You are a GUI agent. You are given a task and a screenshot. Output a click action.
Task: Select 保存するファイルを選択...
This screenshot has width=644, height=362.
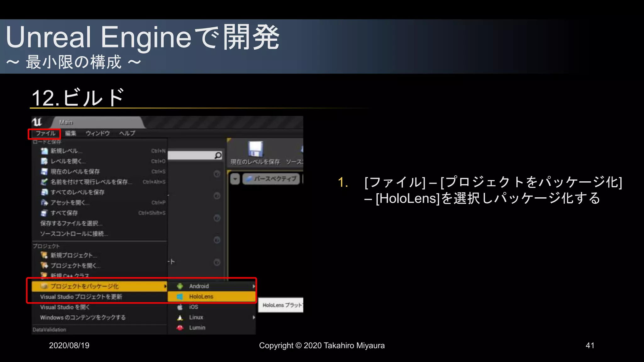(99, 223)
